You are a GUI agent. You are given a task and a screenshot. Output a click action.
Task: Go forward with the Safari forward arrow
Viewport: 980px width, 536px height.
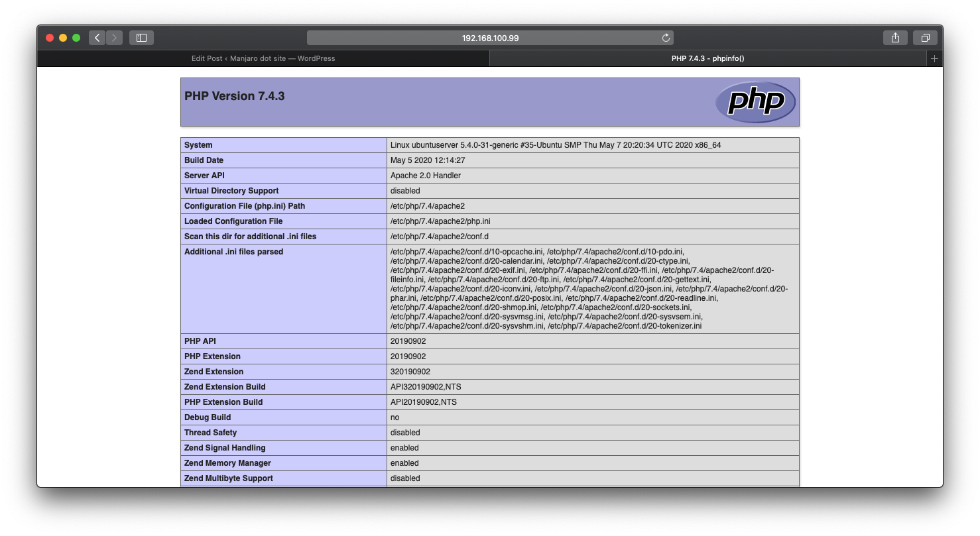(114, 38)
